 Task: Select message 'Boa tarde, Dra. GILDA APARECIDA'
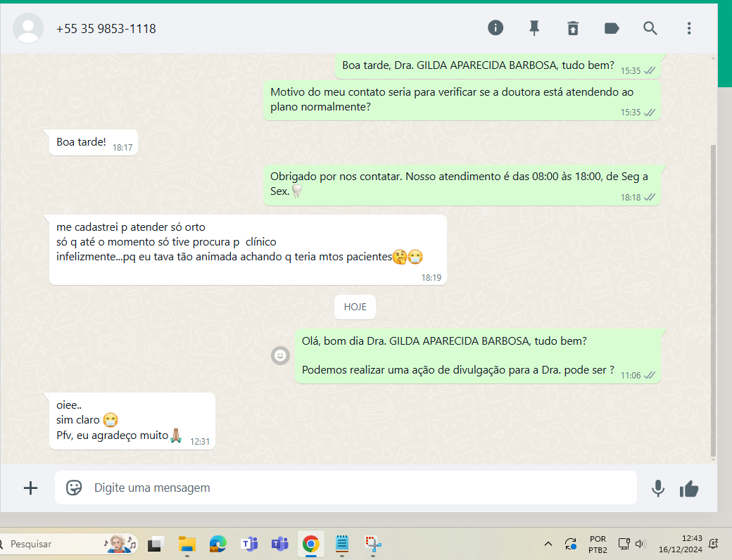tap(498, 66)
